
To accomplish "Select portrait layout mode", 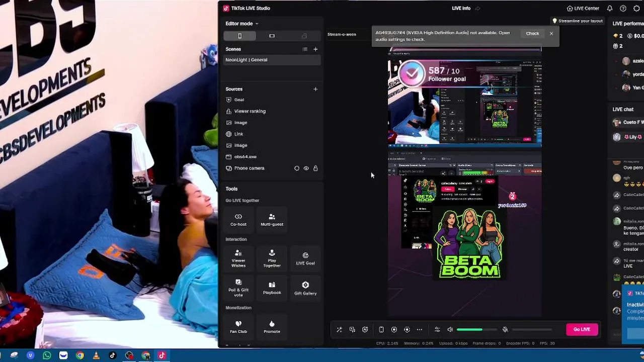I will [x=239, y=36].
